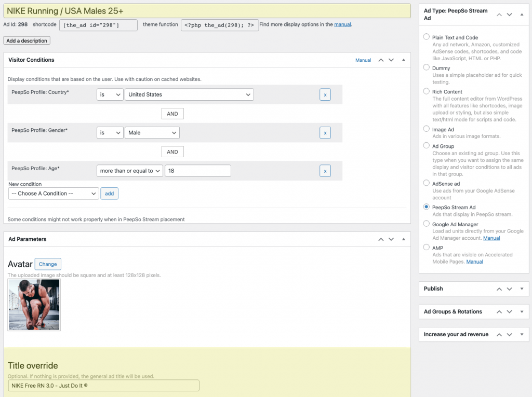This screenshot has width=532, height=397.
Task: Toggle AND connector after Country condition
Action: tap(172, 114)
